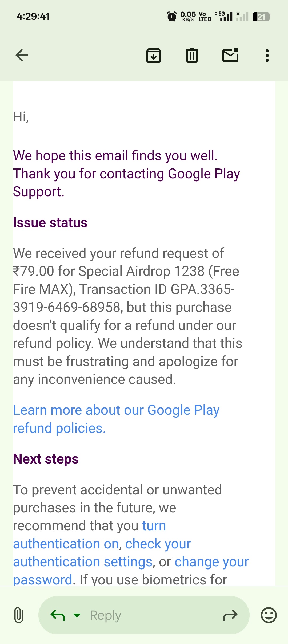Tap the forward arrow icon
The height and width of the screenshot is (644, 288).
230,615
